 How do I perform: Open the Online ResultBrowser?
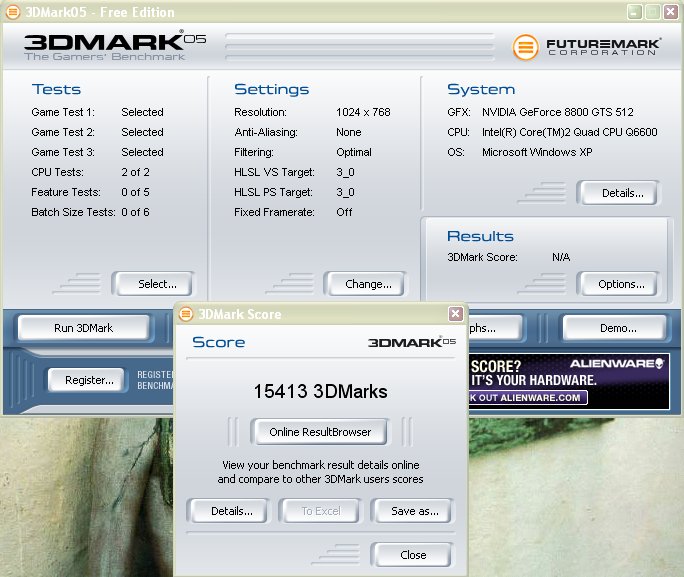(319, 432)
